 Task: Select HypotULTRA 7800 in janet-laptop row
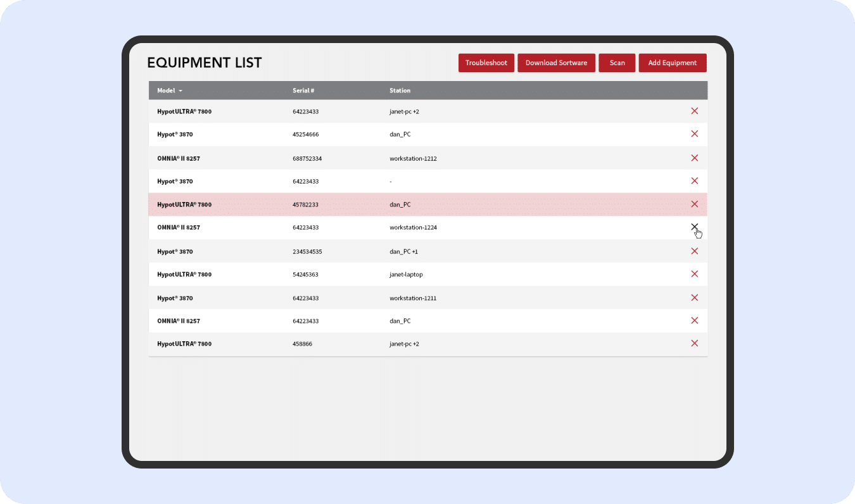[x=184, y=274]
